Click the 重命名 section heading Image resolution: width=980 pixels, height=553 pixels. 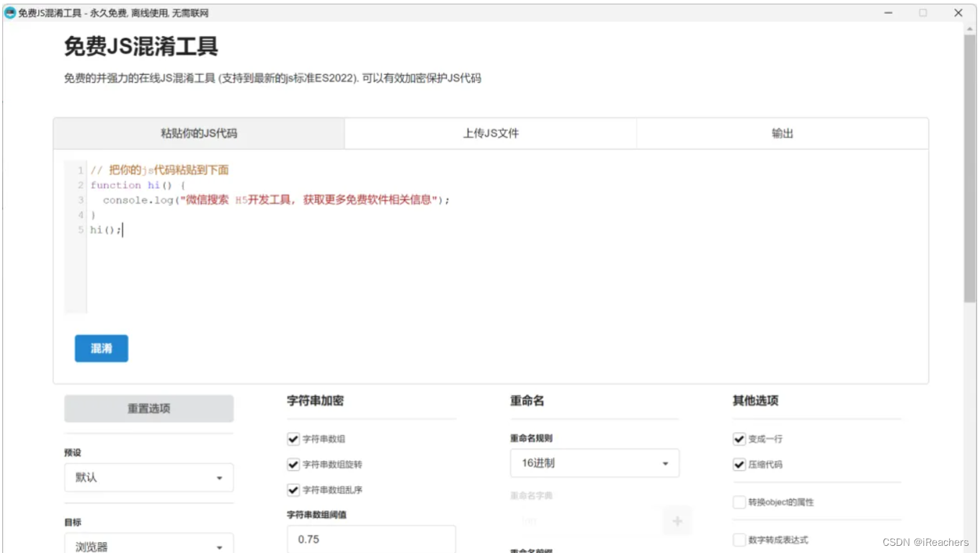point(527,400)
